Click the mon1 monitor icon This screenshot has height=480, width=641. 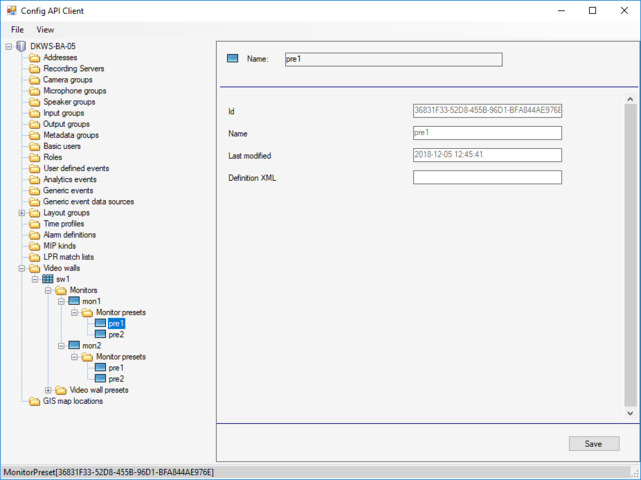[x=74, y=301]
